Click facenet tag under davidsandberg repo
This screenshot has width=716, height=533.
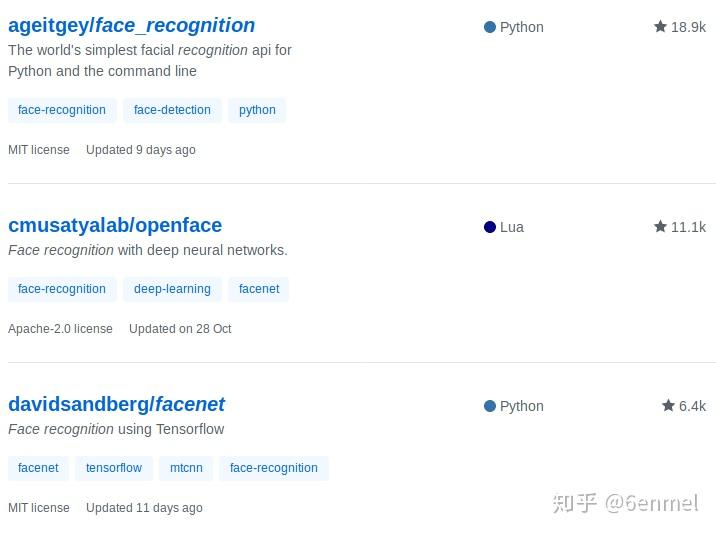pyautogui.click(x=38, y=468)
